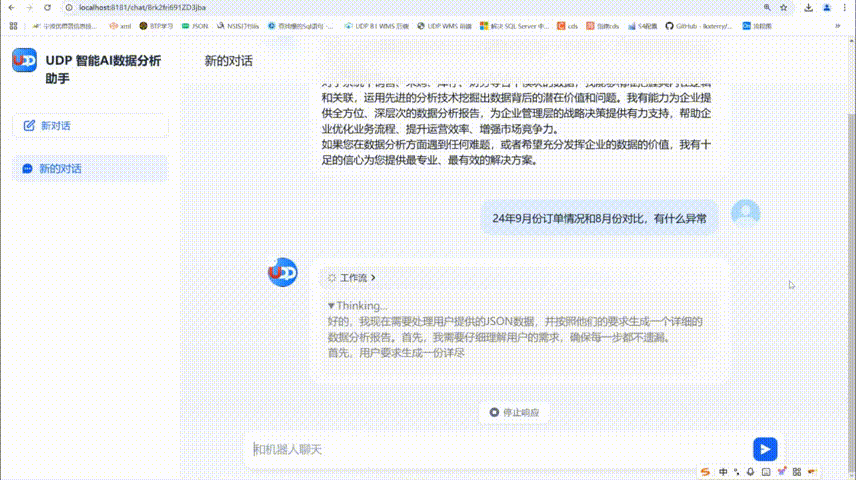Click the Sogou input method S icon
Image resolution: width=856 pixels, height=480 pixels.
705,471
